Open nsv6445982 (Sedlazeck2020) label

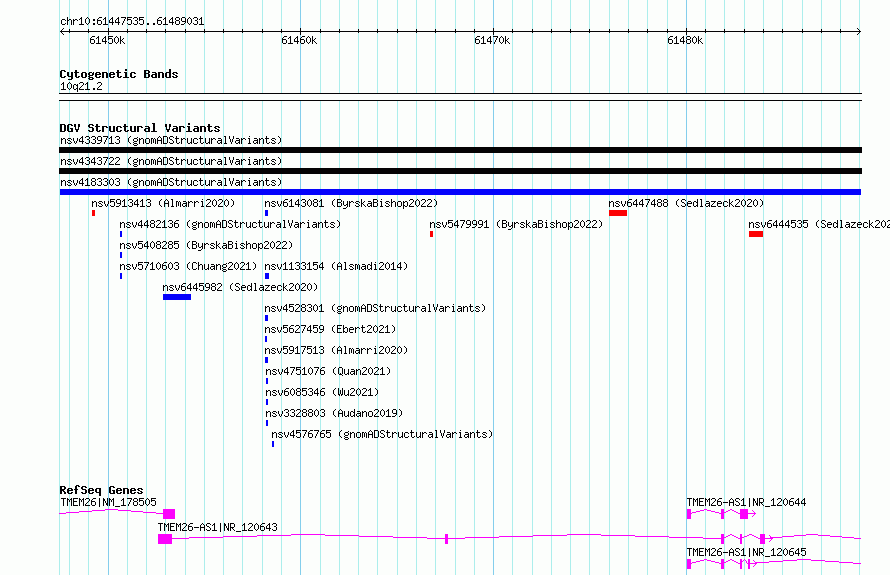[240, 287]
